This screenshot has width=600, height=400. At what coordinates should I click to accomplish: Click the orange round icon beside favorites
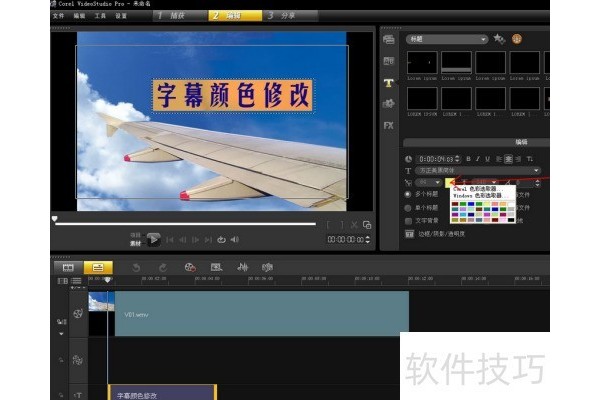coord(517,39)
